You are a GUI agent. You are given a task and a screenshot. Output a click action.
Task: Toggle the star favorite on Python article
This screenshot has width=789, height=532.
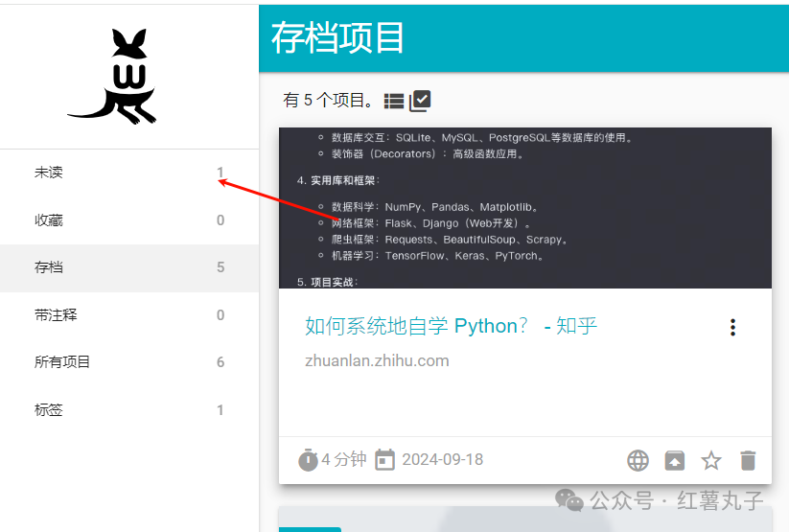[x=710, y=460]
